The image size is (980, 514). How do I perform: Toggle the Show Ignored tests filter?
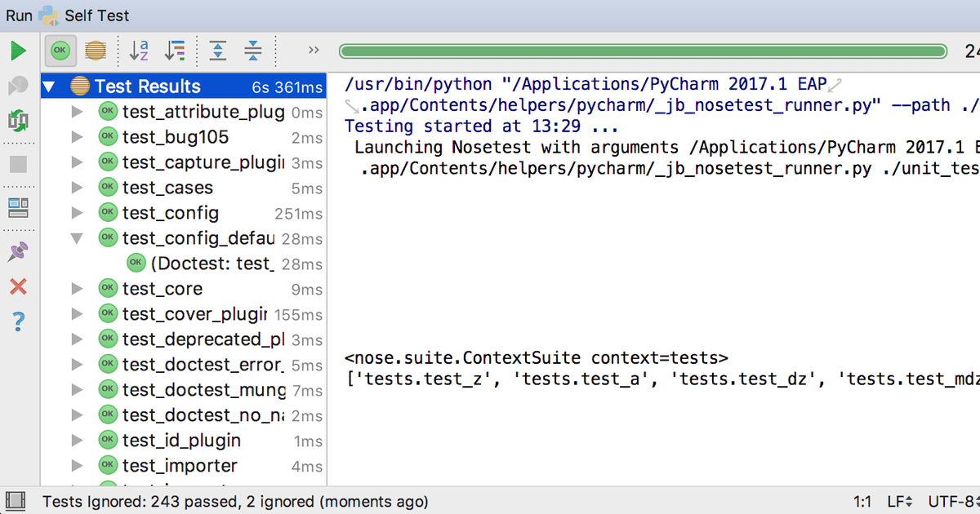(x=96, y=51)
